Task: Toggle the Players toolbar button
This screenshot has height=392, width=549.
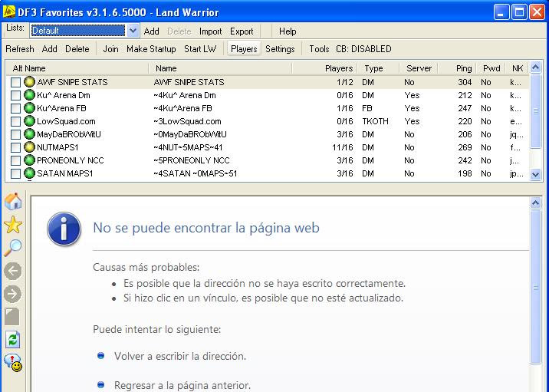Action: [244, 49]
